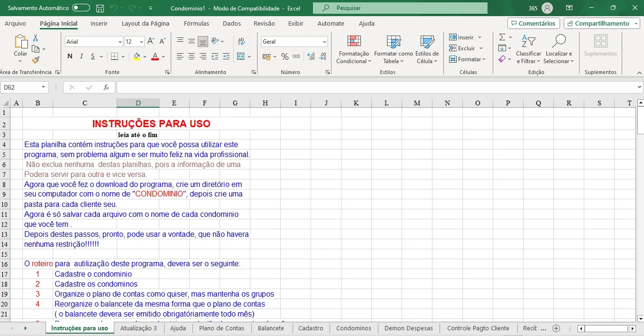Click the insert function fx icon
The width and height of the screenshot is (644, 336).
pos(106,87)
